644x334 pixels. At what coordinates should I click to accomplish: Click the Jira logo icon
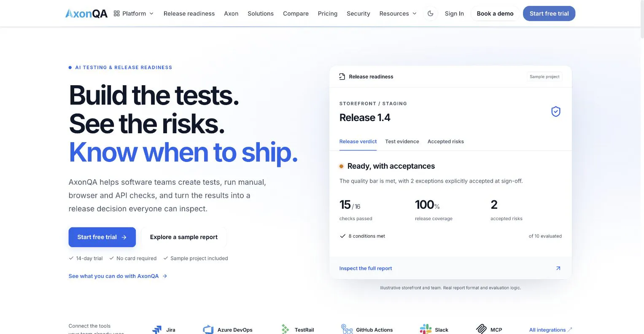pos(157,330)
